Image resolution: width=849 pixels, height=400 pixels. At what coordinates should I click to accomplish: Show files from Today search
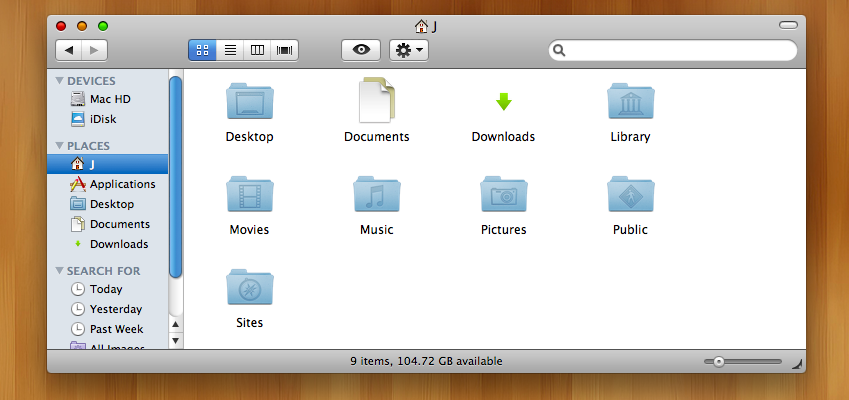click(107, 289)
